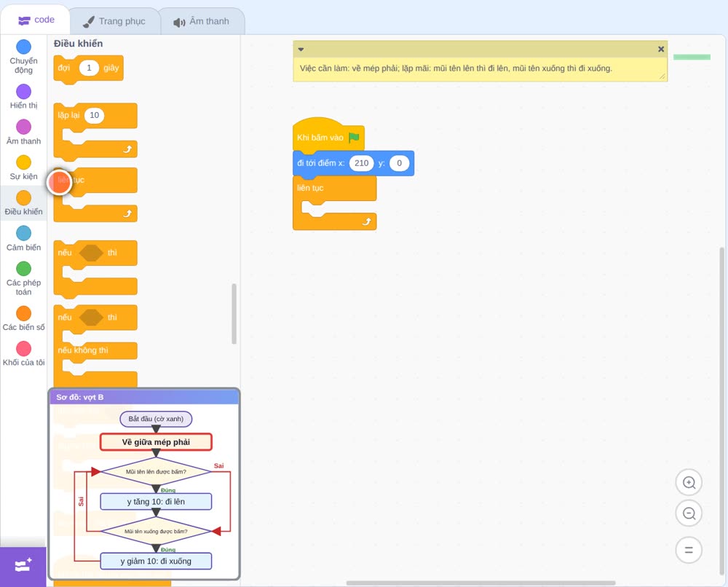Close the yellow comment note
The image size is (728, 587).
click(x=661, y=50)
